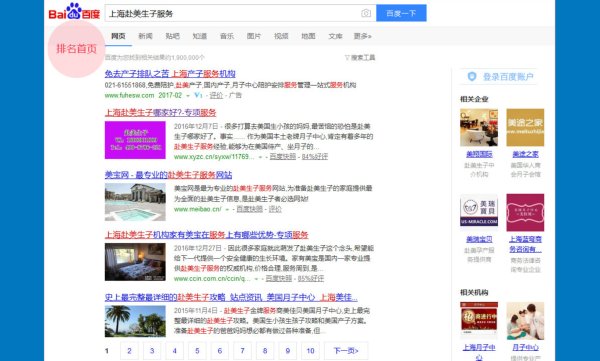Image resolution: width=600 pixels, height=361 pixels.
Task: Click 上海月子中心 red thumbnail
Action: coord(479,320)
